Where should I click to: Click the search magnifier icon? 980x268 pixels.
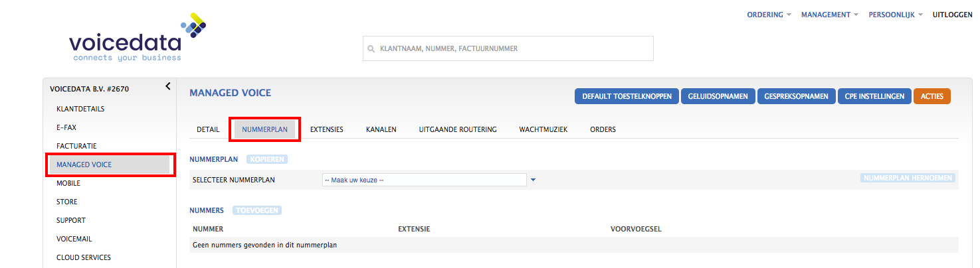(371, 48)
